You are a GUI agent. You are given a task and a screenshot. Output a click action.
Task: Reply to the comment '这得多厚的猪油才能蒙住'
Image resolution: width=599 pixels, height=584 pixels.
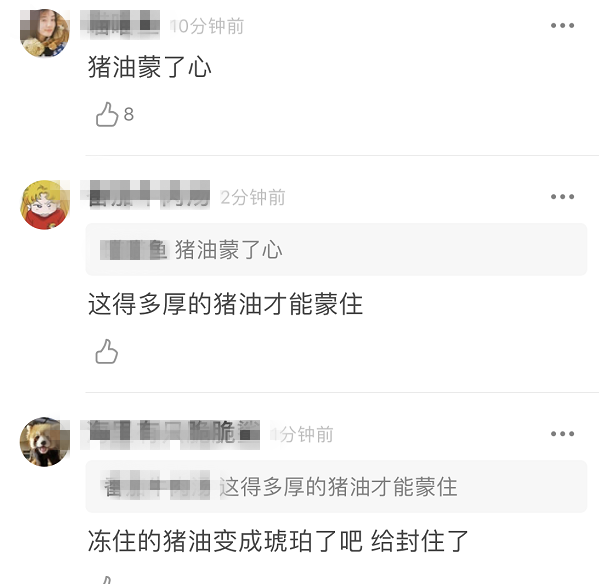pyautogui.click(x=225, y=304)
